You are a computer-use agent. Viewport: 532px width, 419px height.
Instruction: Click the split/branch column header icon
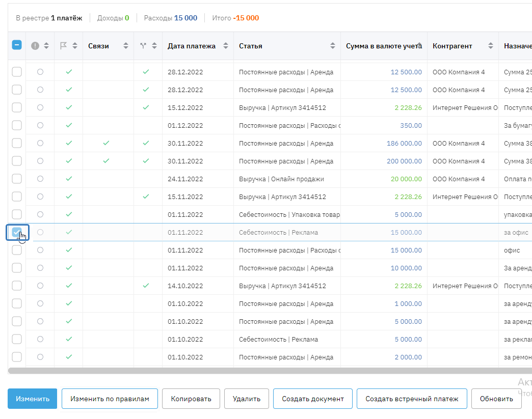143,46
